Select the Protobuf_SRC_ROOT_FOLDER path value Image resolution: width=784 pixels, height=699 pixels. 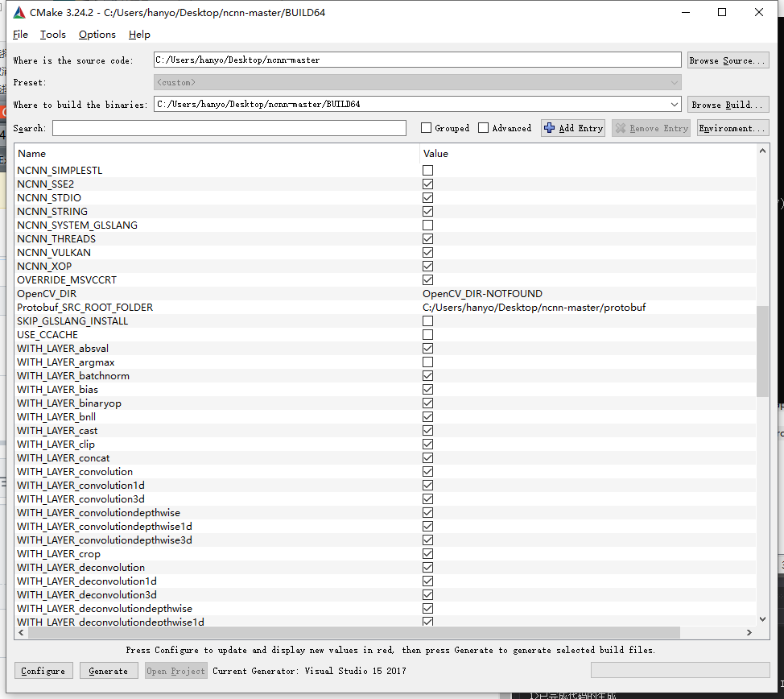(534, 307)
